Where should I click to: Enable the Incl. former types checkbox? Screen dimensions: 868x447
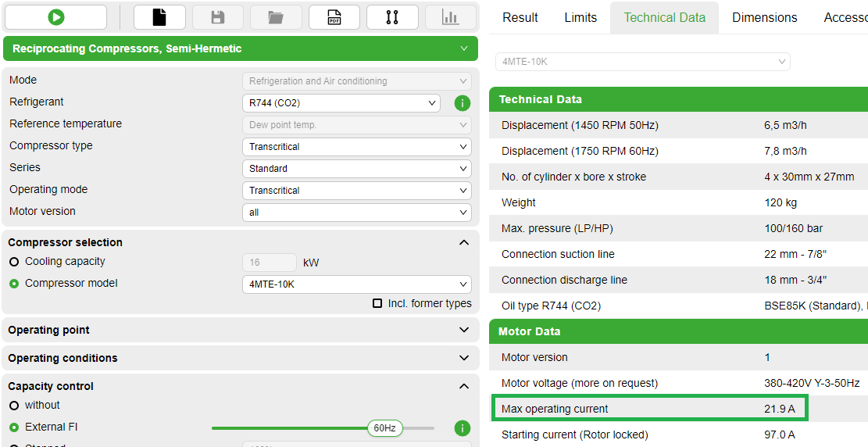coord(377,303)
